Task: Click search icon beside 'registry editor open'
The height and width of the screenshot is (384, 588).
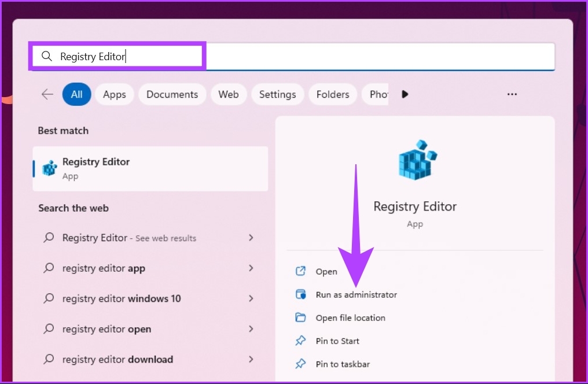Action: (x=49, y=328)
